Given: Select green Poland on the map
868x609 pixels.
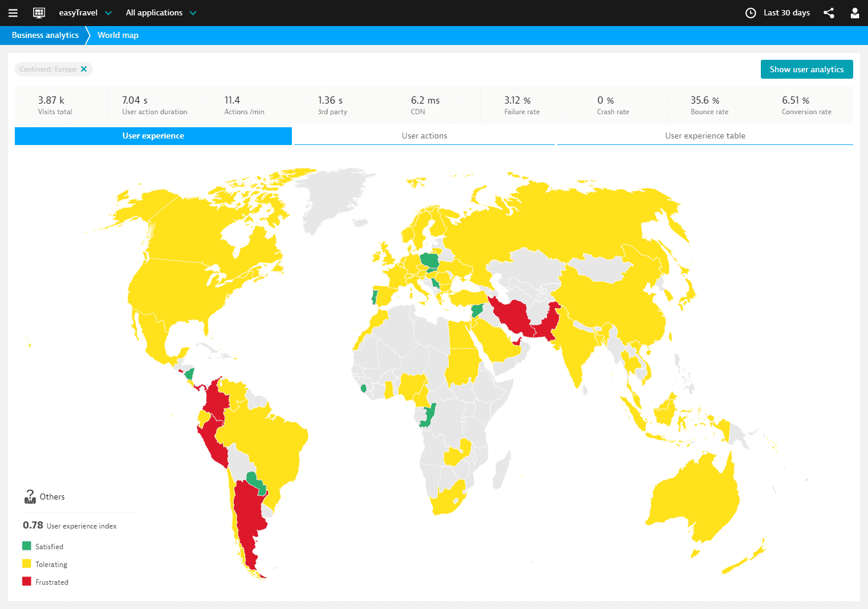Looking at the screenshot, I should pos(429,260).
